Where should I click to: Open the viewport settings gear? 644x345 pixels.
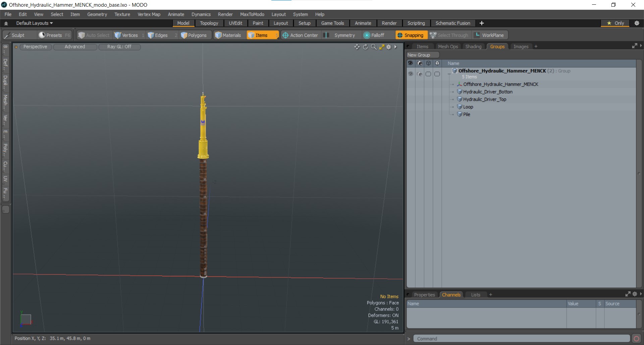[x=389, y=47]
